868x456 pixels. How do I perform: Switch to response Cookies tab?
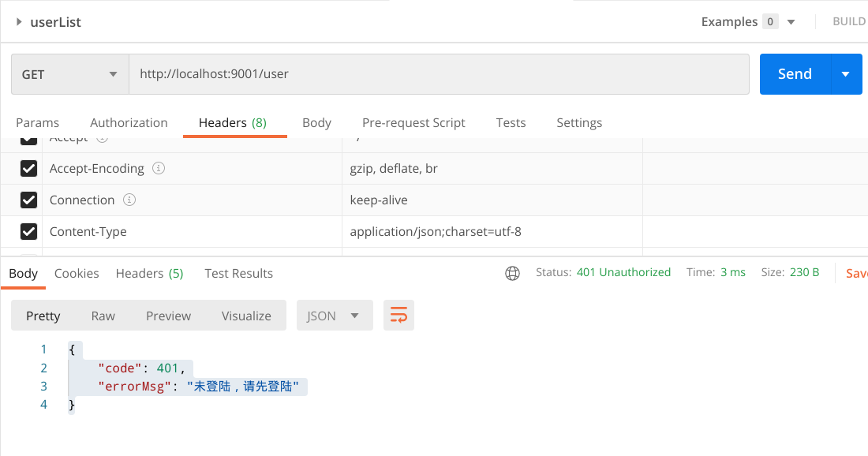point(77,273)
